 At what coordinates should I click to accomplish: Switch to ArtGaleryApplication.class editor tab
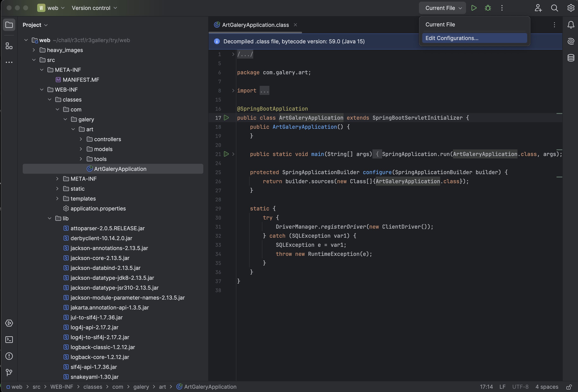click(255, 25)
